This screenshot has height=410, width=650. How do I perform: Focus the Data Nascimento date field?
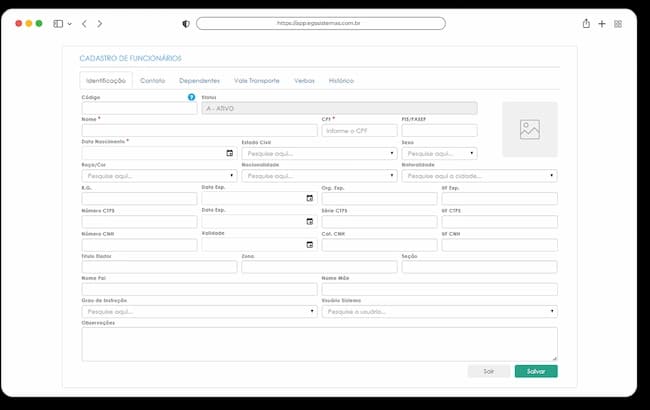click(159, 153)
